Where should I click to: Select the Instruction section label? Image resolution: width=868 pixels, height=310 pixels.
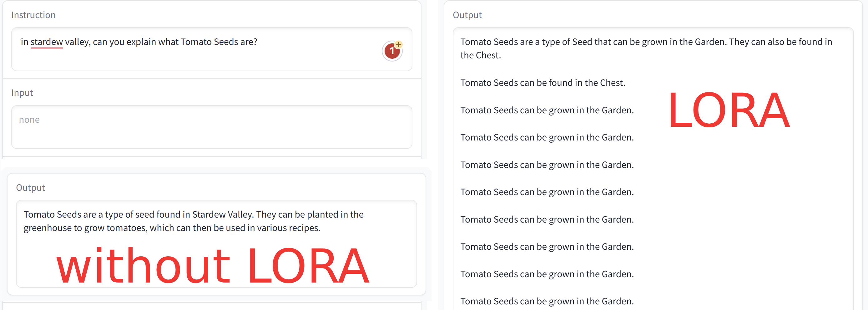click(x=33, y=15)
